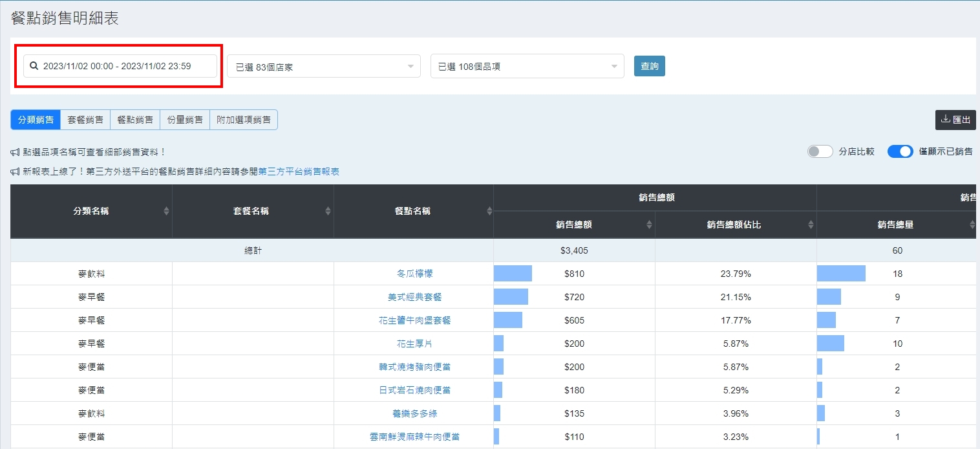View details for 冬瓜檸檬 item

click(414, 274)
